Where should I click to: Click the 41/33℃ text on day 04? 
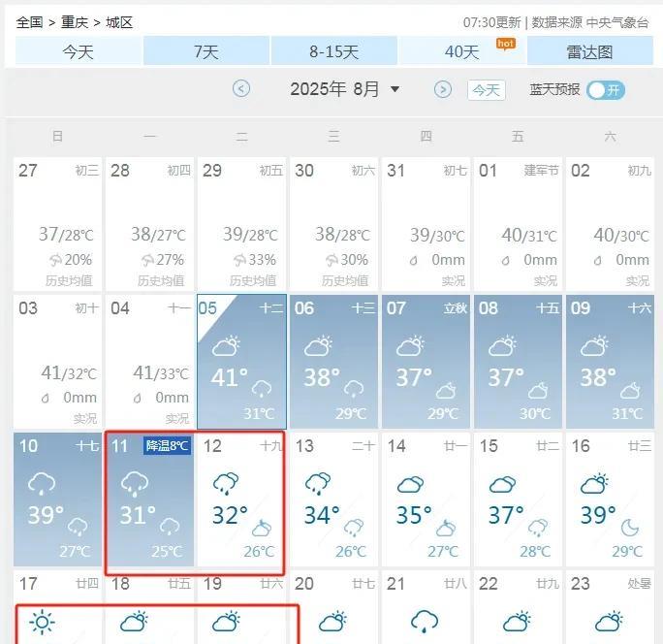[x=161, y=372]
